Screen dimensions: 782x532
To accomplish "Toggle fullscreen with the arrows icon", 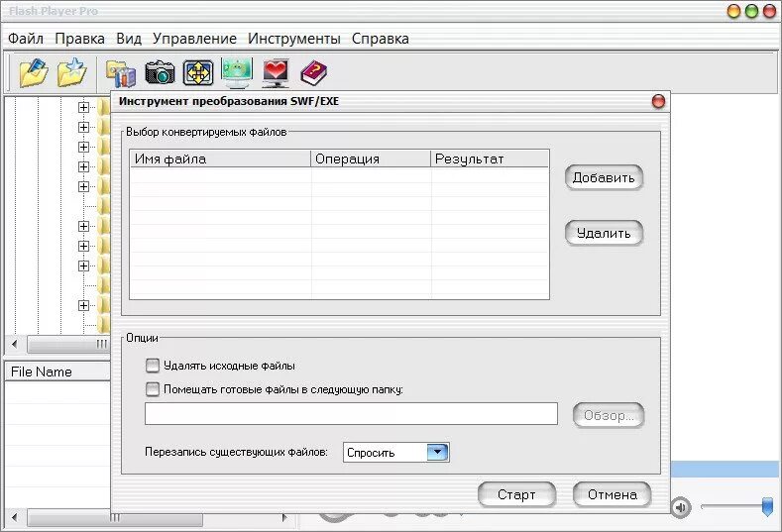I will click(198, 72).
